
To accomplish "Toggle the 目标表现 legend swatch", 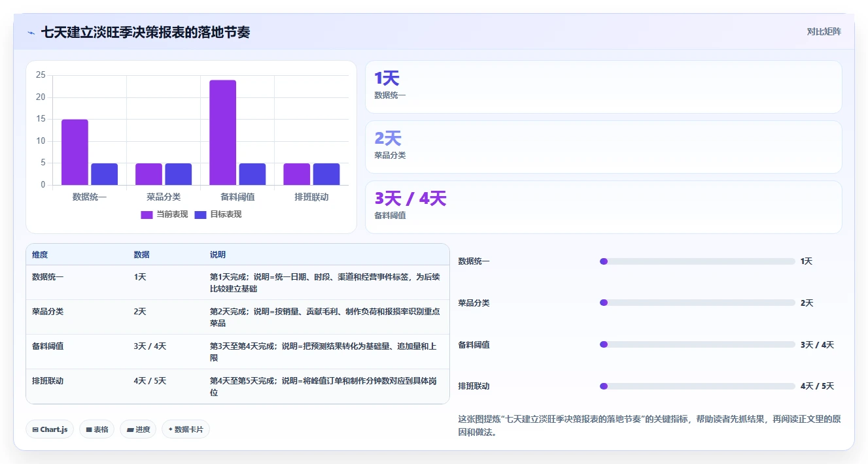I will pos(201,214).
